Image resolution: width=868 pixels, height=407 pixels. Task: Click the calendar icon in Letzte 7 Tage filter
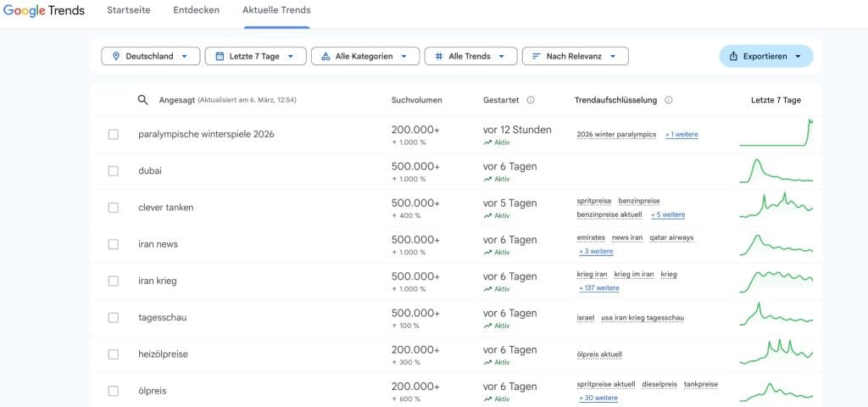(x=220, y=56)
